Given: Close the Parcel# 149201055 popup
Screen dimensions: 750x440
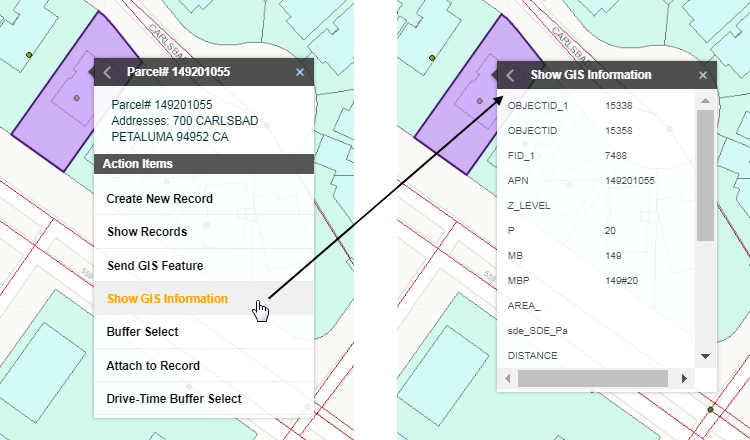Looking at the screenshot, I should pyautogui.click(x=299, y=72).
